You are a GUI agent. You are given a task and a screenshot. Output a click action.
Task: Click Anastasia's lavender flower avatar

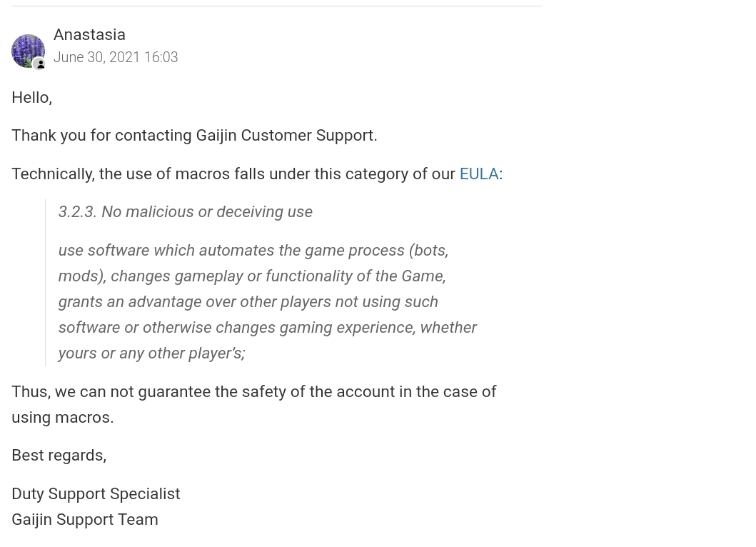(28, 51)
